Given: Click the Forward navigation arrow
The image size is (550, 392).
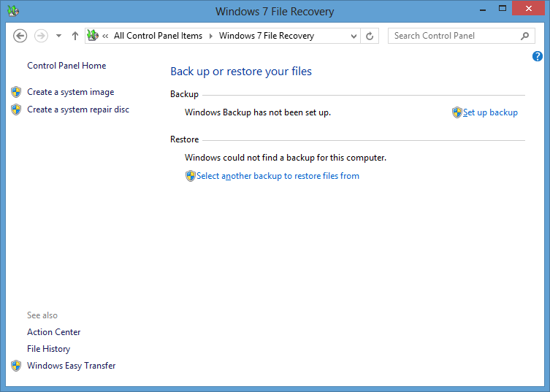Looking at the screenshot, I should click(x=41, y=36).
